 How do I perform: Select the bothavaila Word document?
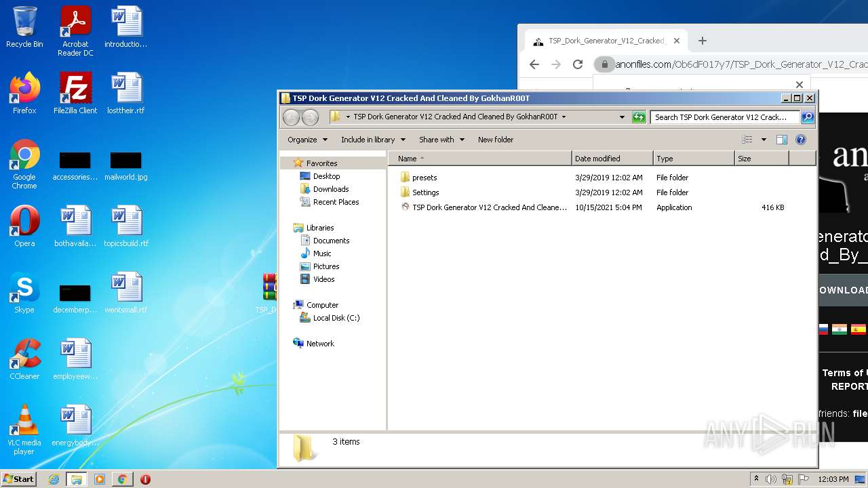coord(75,226)
